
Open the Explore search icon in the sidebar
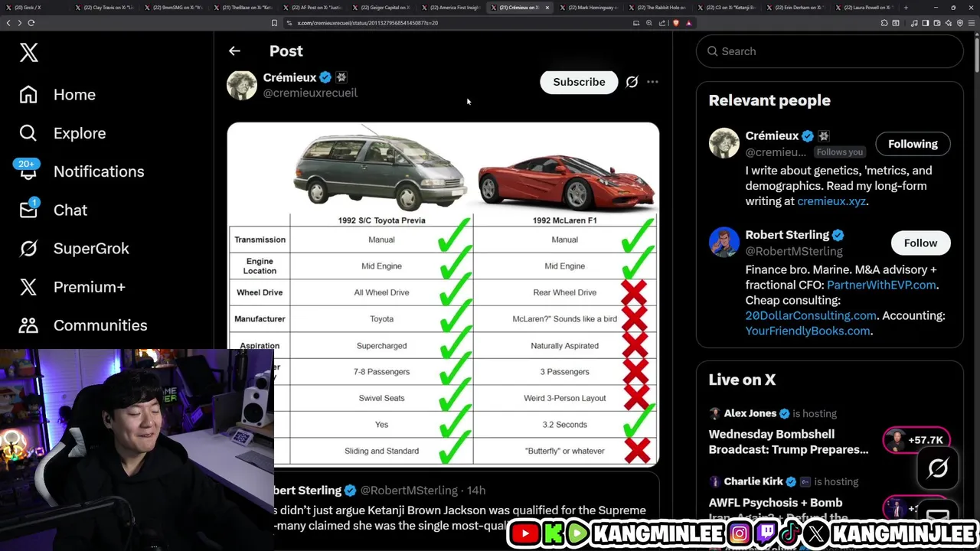pos(28,133)
